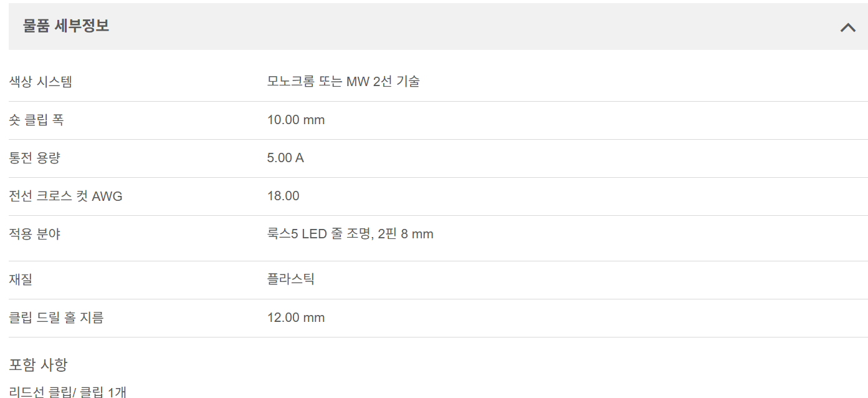Click the 플라스틱 value
The width and height of the screenshot is (868, 398).
point(291,279)
